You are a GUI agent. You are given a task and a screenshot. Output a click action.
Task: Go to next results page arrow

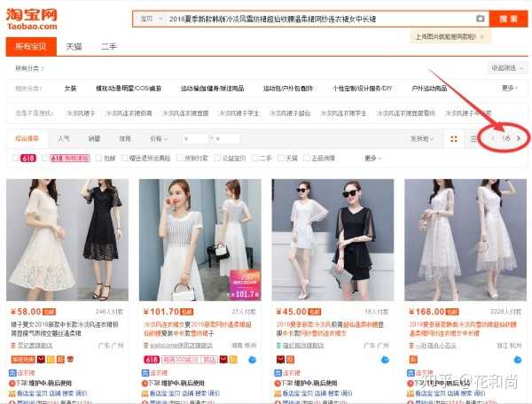click(x=519, y=138)
